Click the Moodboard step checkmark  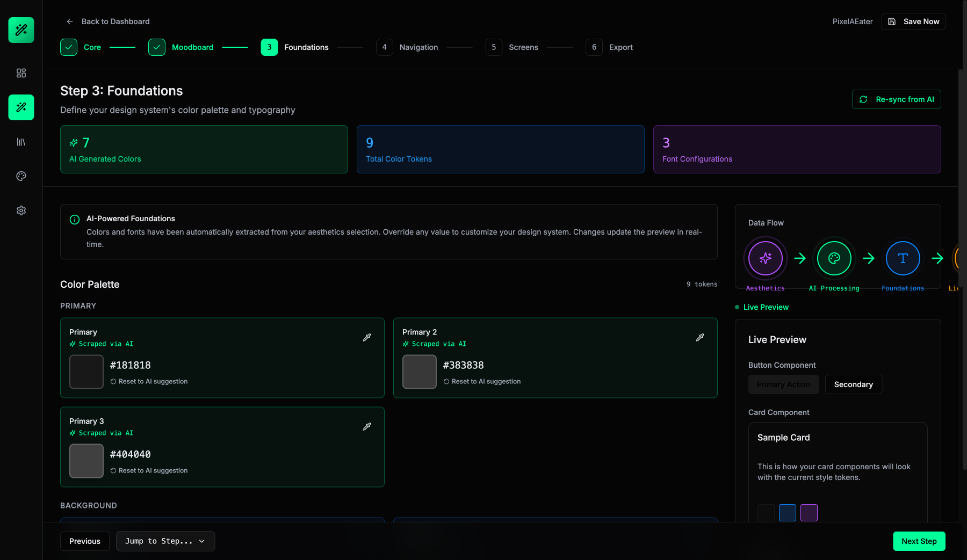157,47
